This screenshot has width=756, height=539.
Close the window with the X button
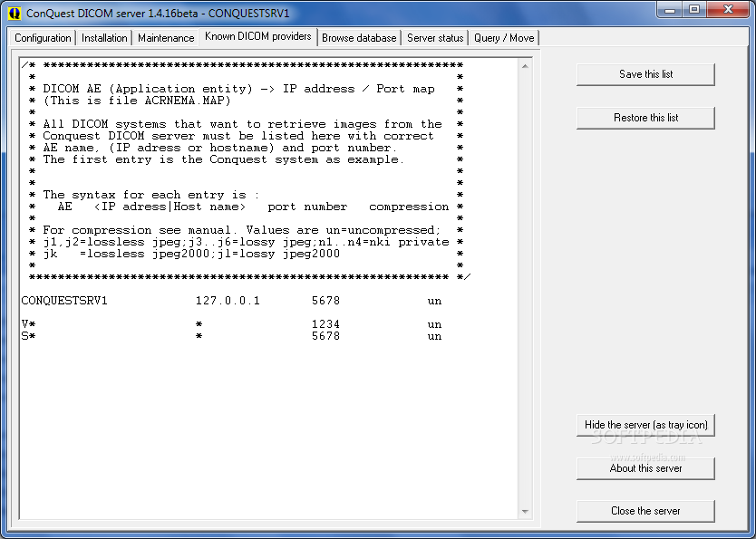[x=729, y=10]
